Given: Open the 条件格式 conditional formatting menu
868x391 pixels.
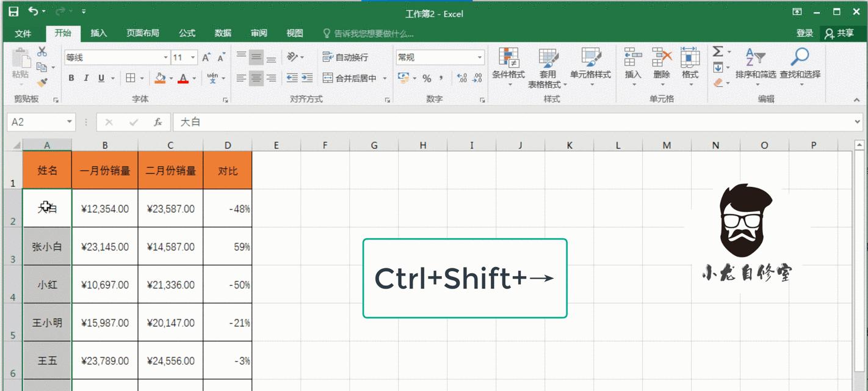Looking at the screenshot, I should pyautogui.click(x=508, y=67).
